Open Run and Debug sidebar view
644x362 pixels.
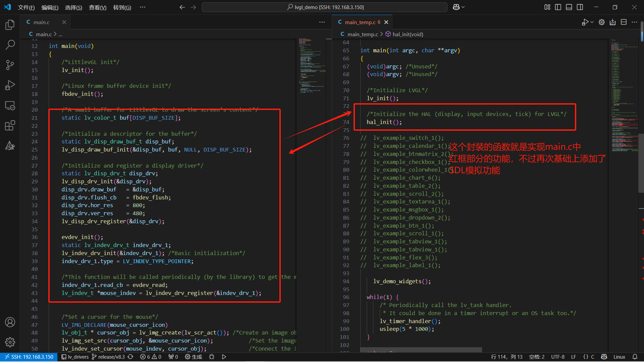click(10, 85)
